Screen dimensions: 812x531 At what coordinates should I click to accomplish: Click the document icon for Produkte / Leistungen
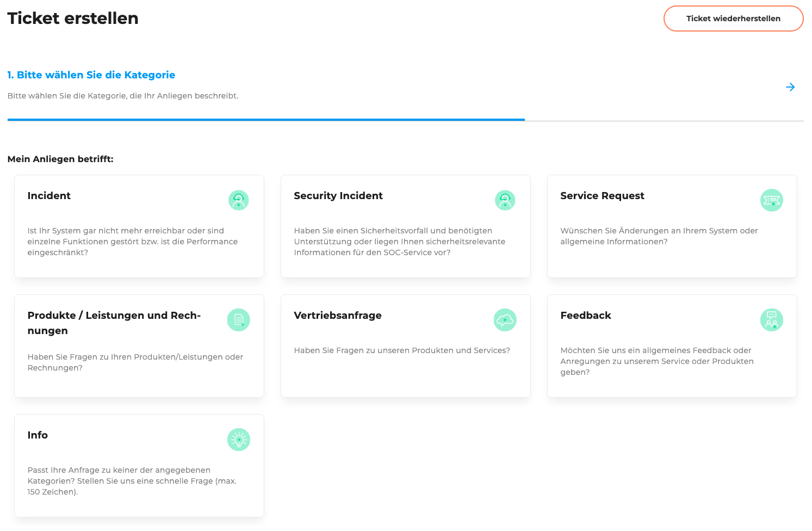[x=238, y=320]
